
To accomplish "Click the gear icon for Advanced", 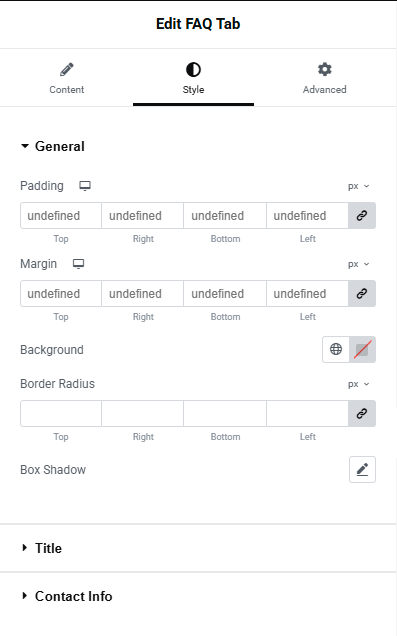I will [324, 69].
